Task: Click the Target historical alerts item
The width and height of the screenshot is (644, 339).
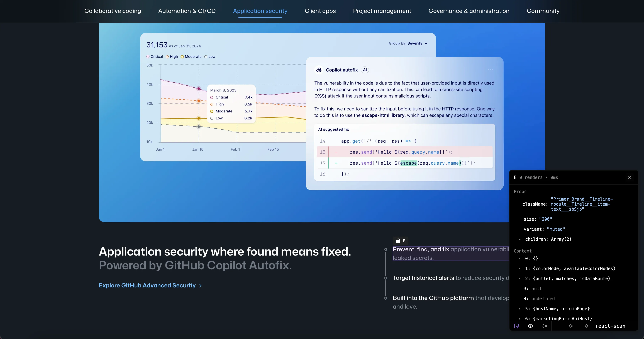Action: (x=451, y=278)
